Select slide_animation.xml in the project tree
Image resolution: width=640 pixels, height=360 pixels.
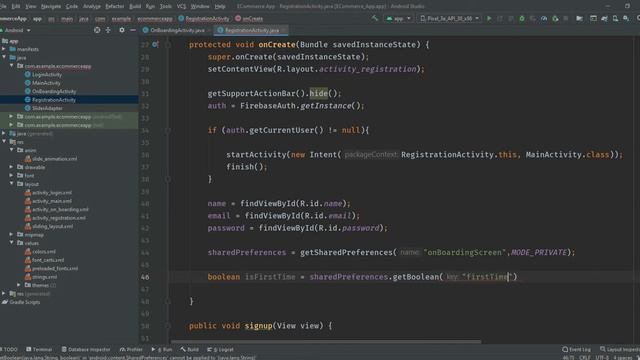pos(55,159)
